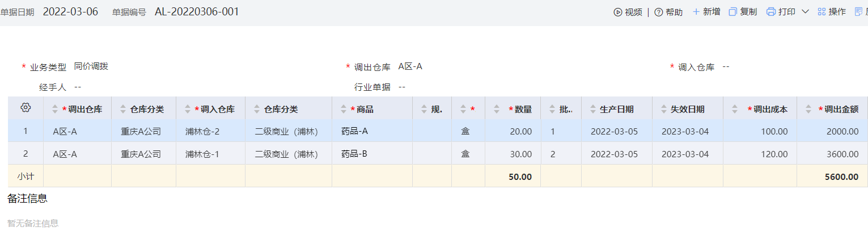Click the sort arrows on 数量 column

coord(497,110)
